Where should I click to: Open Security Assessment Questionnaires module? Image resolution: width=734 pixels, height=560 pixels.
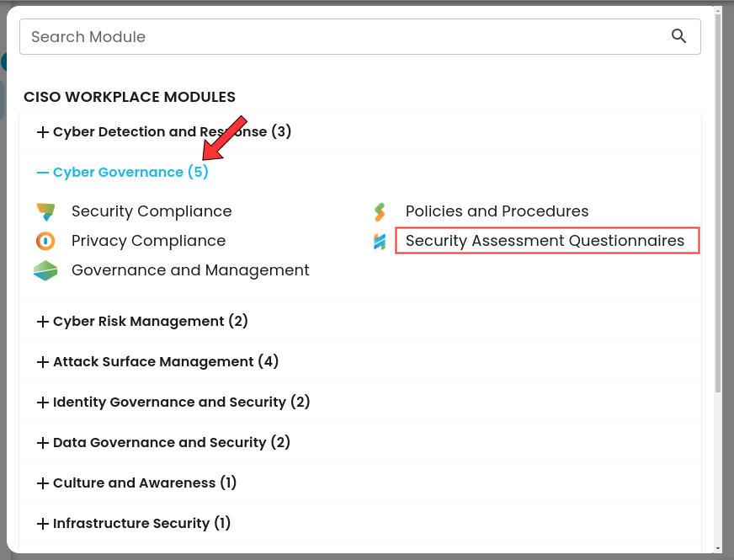pos(545,241)
